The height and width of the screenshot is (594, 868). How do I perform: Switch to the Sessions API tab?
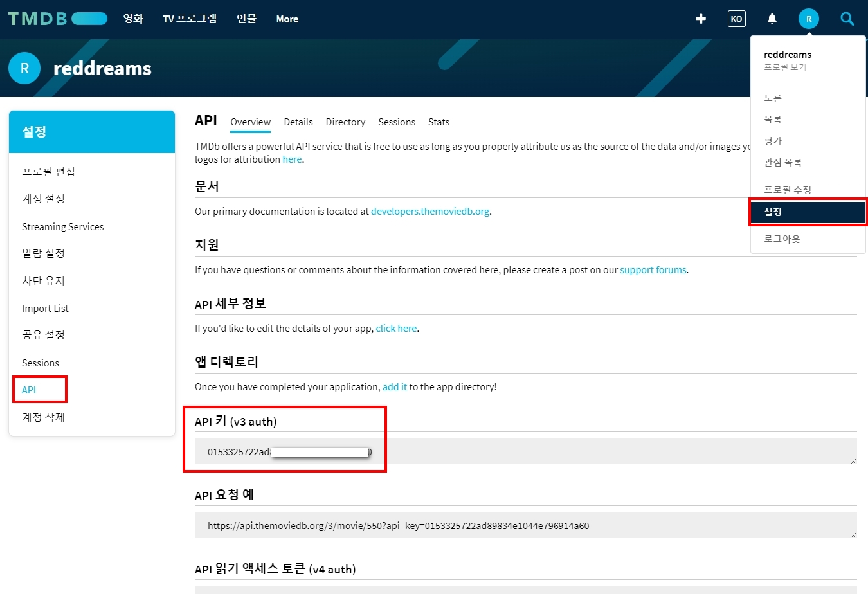pyautogui.click(x=397, y=122)
